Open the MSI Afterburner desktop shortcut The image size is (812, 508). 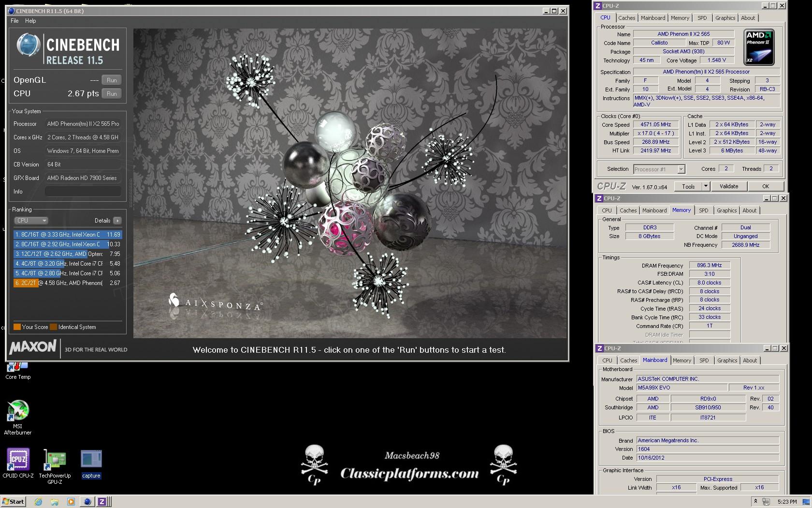point(18,417)
